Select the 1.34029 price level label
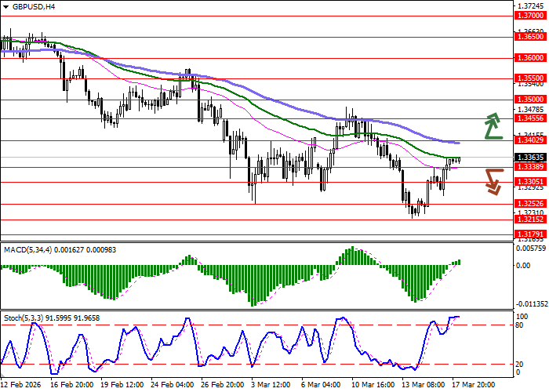 click(530, 140)
